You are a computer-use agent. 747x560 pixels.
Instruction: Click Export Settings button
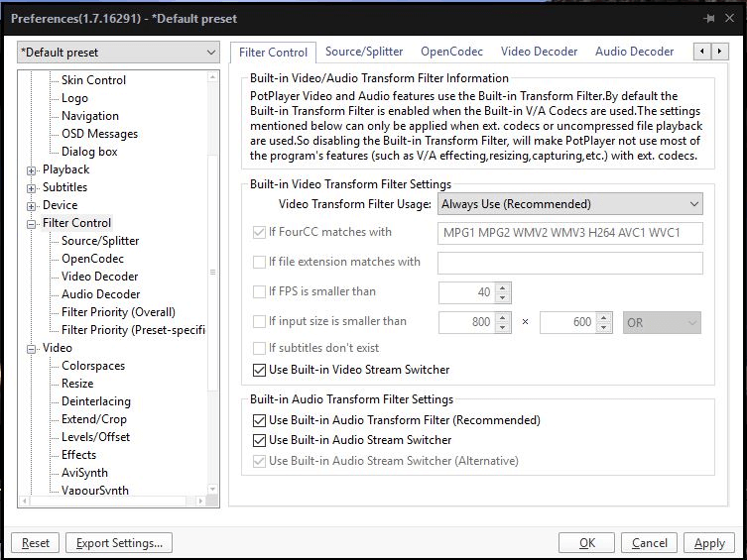point(119,543)
